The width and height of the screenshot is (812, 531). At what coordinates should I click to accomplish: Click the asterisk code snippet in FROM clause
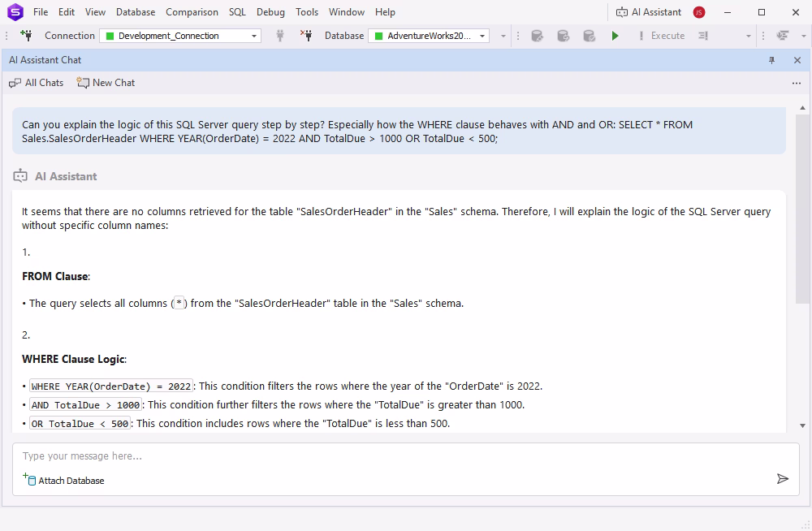(x=179, y=303)
